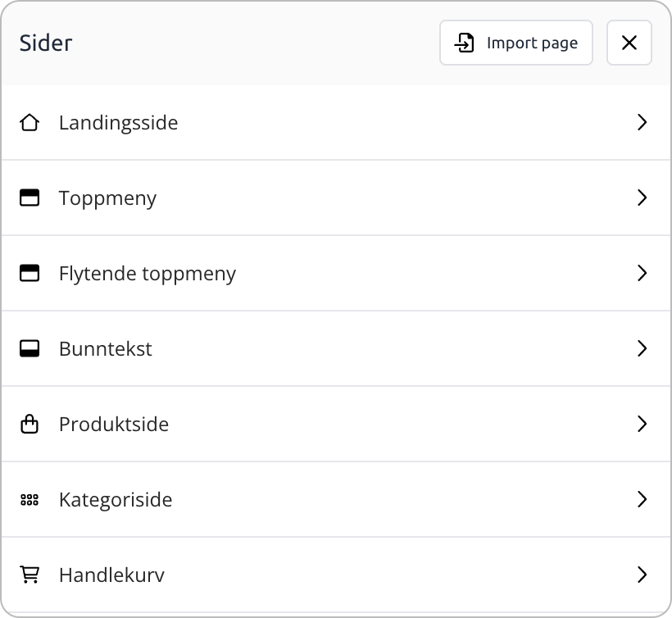Click the icon beside Flytende toppmeny
This screenshot has height=618, width=672.
coord(30,274)
